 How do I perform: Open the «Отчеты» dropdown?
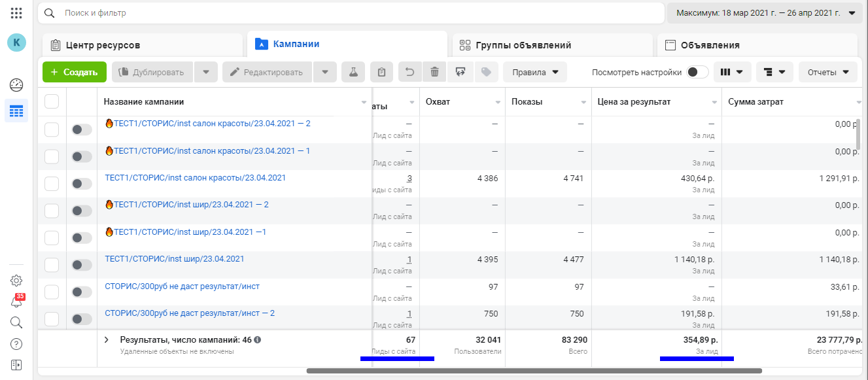[x=828, y=72]
